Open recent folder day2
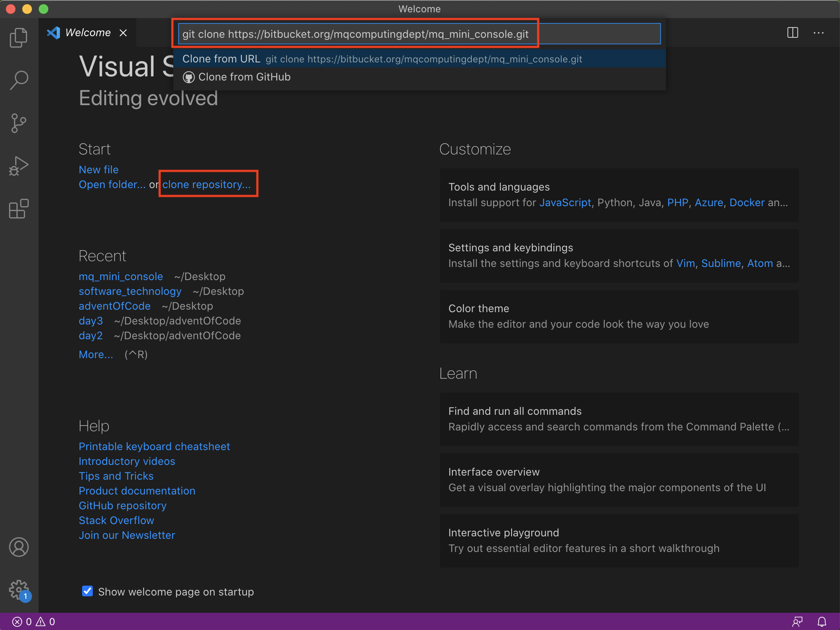This screenshot has height=630, width=840. (91, 336)
